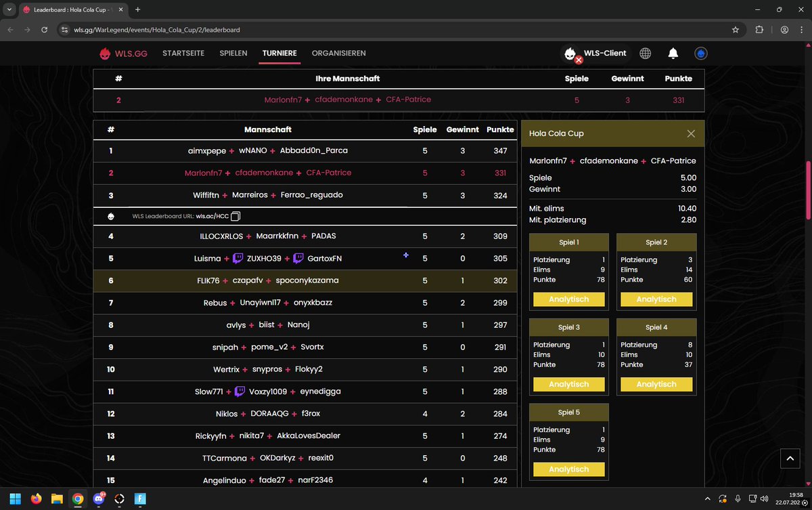This screenshot has width=812, height=510.
Task: Click Analytisch for Spiel 2
Action: [656, 299]
